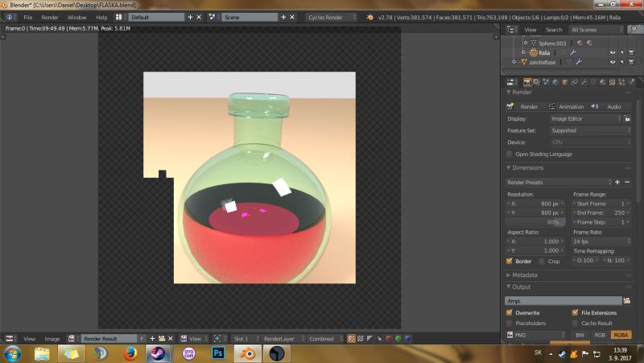Toggle Overwrite checkbox
The width and height of the screenshot is (644, 363).
[510, 313]
